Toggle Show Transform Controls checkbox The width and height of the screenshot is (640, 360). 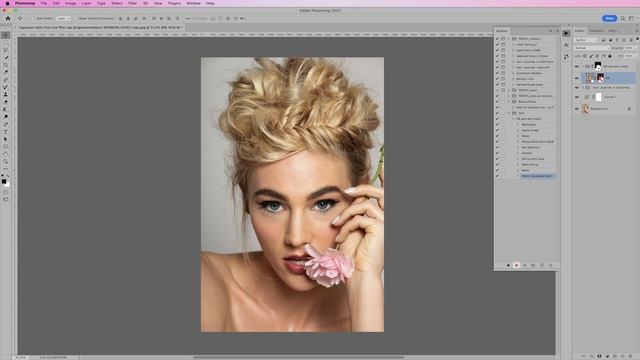point(75,18)
